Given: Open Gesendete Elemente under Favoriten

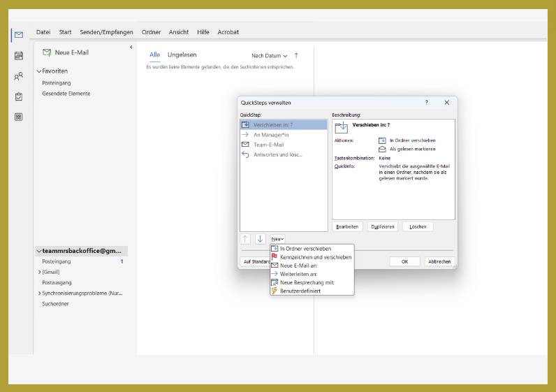Looking at the screenshot, I should [66, 94].
